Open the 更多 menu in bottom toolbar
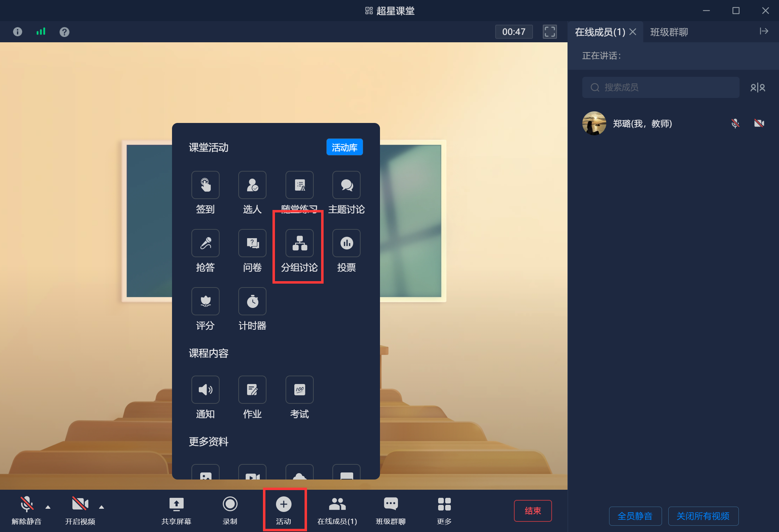This screenshot has height=532, width=779. pyautogui.click(x=444, y=510)
